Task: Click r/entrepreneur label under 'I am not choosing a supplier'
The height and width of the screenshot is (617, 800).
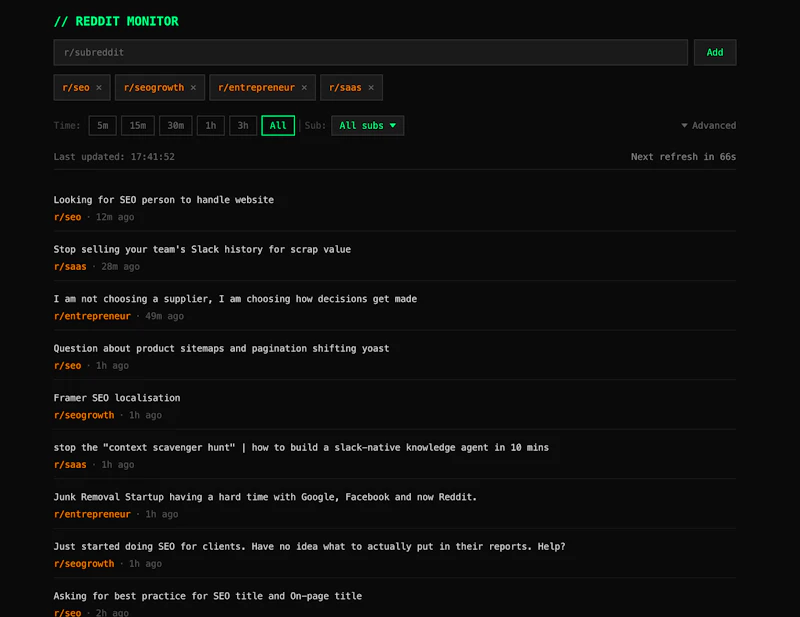Action: (x=92, y=316)
